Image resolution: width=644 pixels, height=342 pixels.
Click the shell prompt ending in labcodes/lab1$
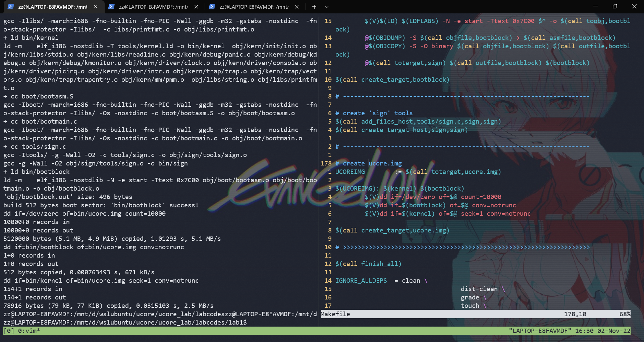coord(125,323)
